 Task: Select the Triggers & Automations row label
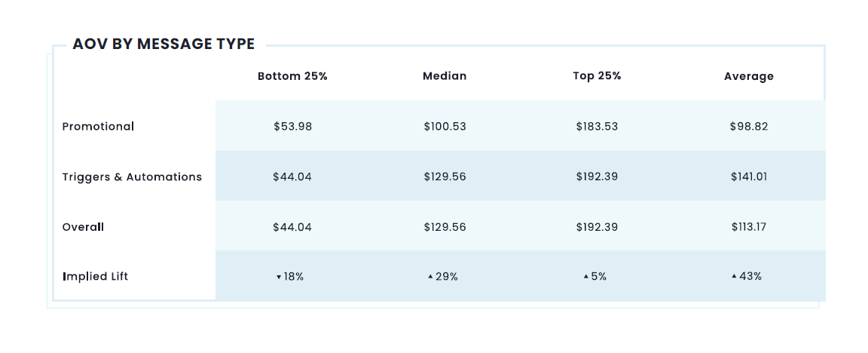pos(132,177)
